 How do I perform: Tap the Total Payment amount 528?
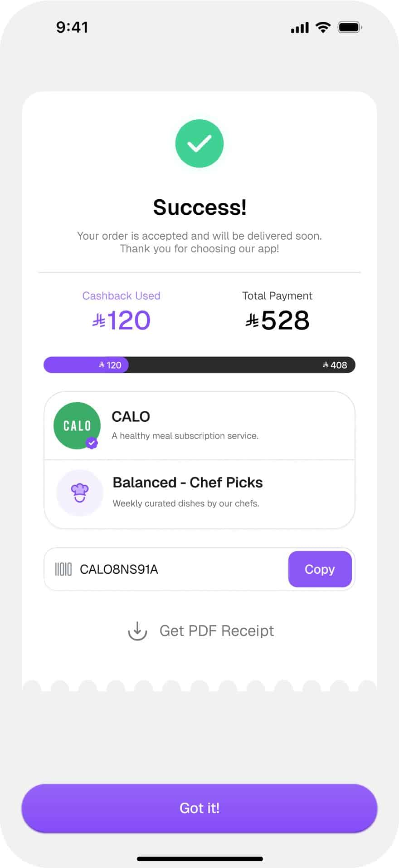[277, 320]
